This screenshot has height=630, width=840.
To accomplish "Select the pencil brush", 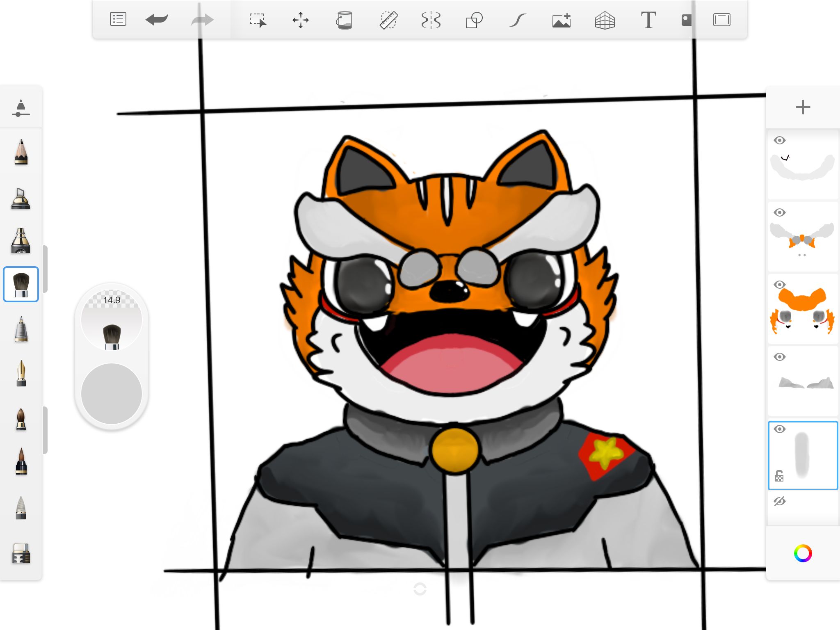I will coord(21,152).
